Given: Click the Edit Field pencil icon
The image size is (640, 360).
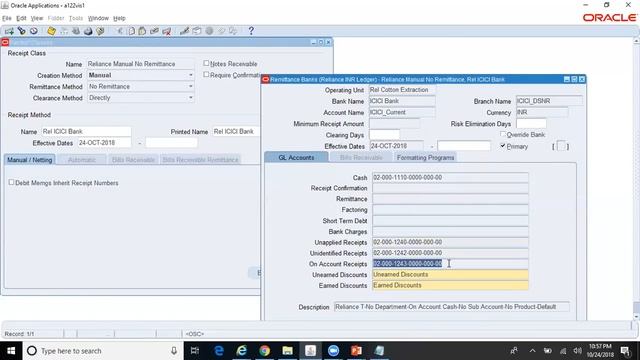Looking at the screenshot, I should 184,31.
